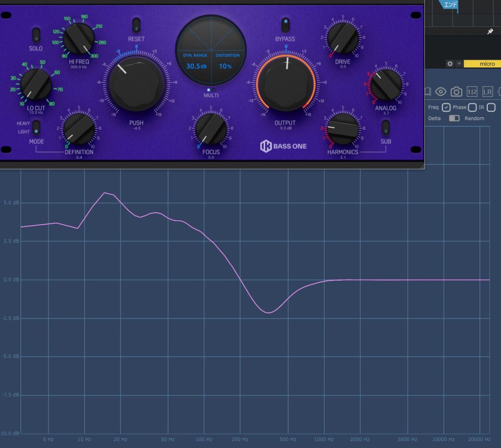Click the pin icon above the track
This screenshot has height=448, width=501.
[490, 31]
